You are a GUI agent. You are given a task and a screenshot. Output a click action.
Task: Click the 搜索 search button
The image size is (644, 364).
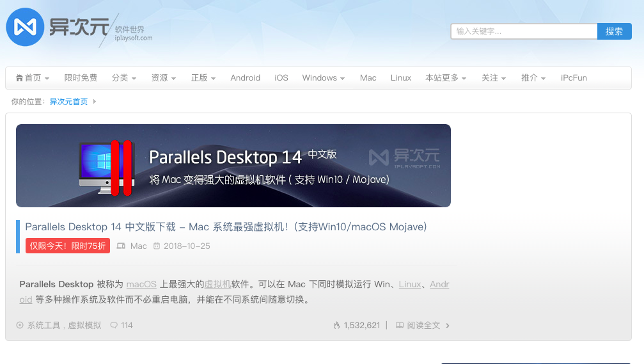coord(614,31)
